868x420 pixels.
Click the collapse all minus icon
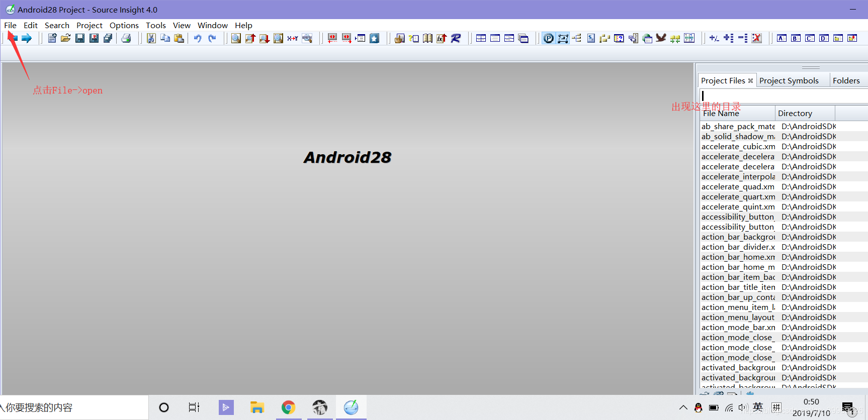(x=742, y=38)
